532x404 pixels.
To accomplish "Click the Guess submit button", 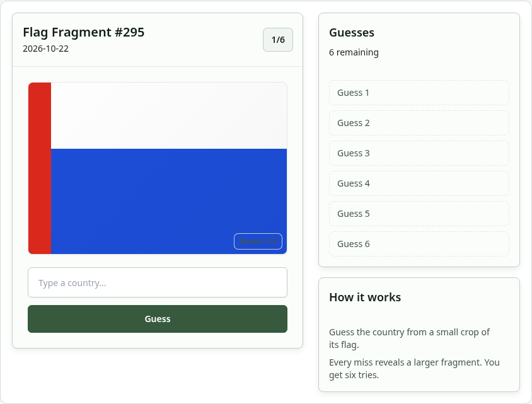I will pos(158,319).
